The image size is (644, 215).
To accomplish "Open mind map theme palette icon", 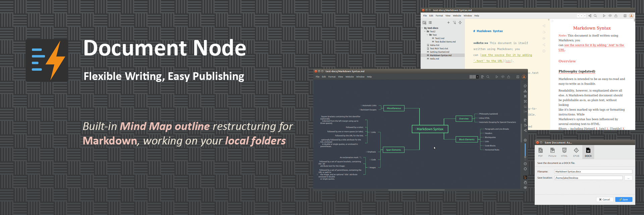I will pyautogui.click(x=525, y=86).
